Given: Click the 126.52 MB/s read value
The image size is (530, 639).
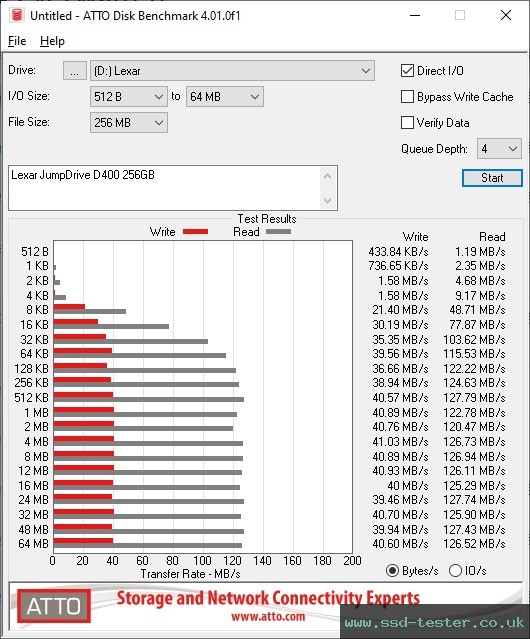Looking at the screenshot, I should tap(475, 544).
